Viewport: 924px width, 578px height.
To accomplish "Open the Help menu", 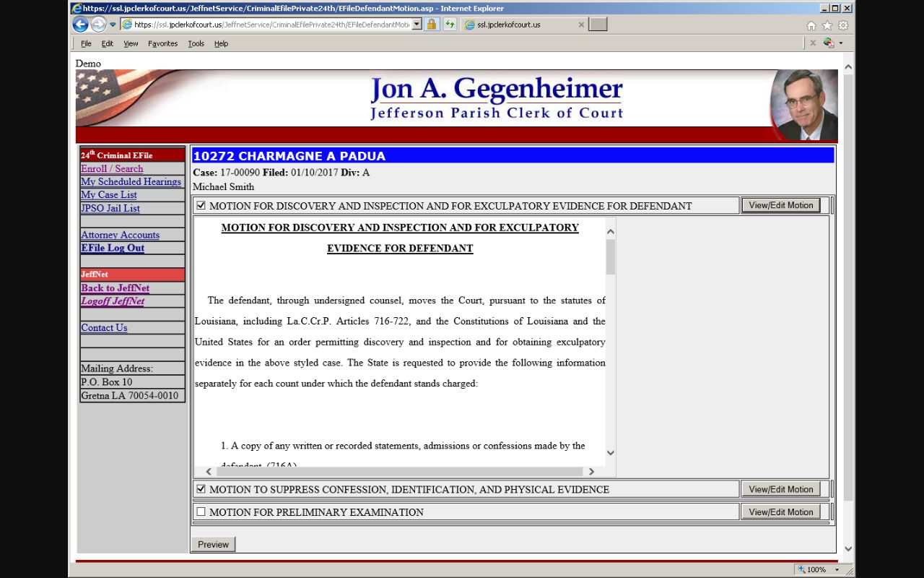I will pos(221,43).
